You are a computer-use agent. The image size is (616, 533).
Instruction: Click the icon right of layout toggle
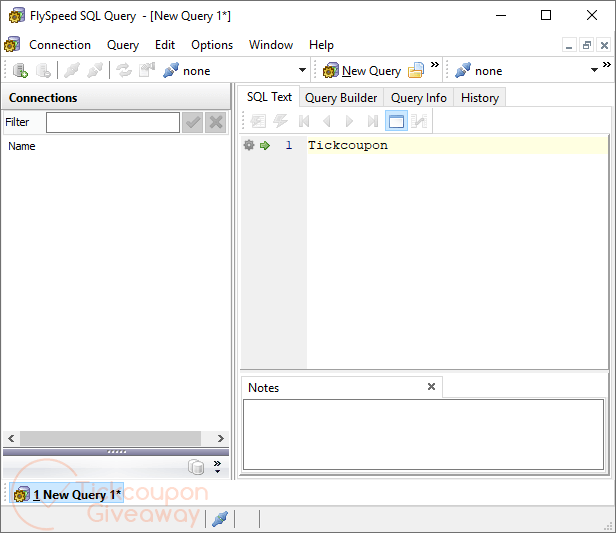click(419, 121)
